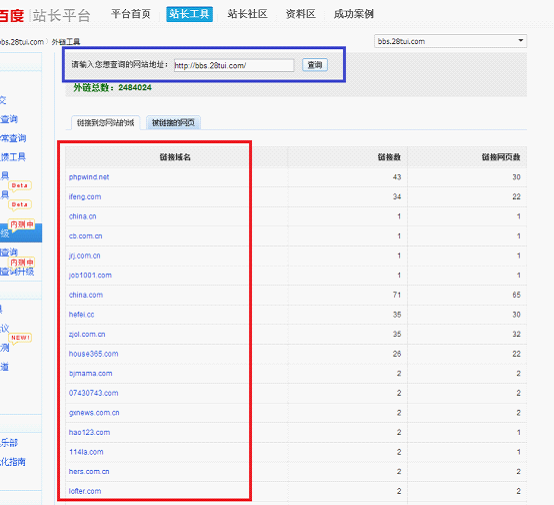Viewport: 554px width, 505px height.
Task: Click the NEW! badge in the sidebar
Action: point(20,338)
